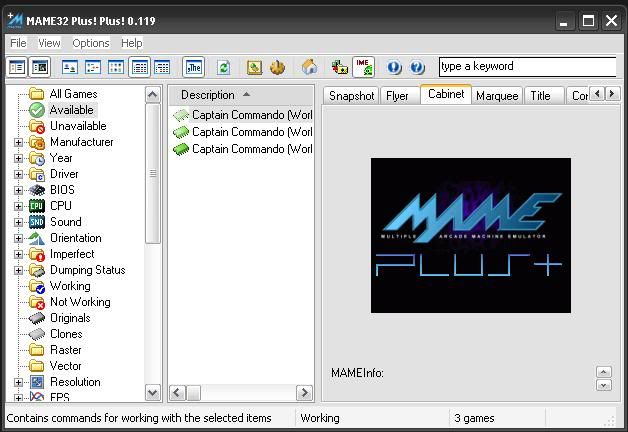
Task: Toggle the screenshot area pane toolbar icon
Action: click(x=40, y=67)
